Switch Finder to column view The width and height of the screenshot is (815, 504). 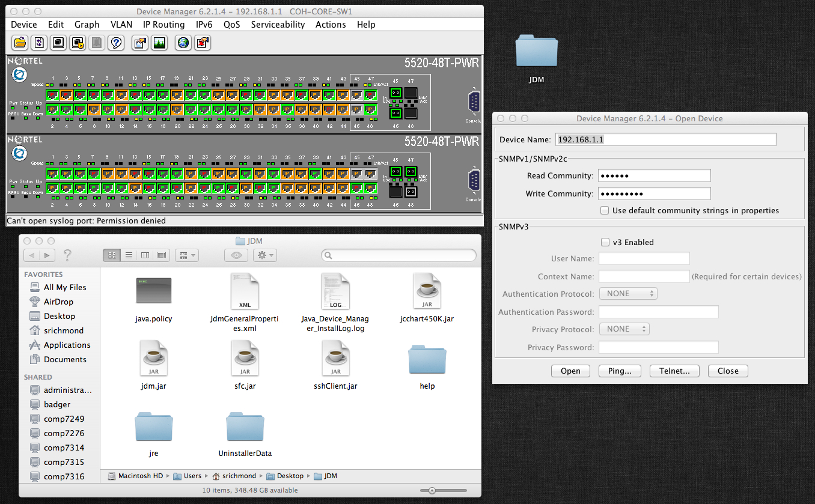point(145,255)
